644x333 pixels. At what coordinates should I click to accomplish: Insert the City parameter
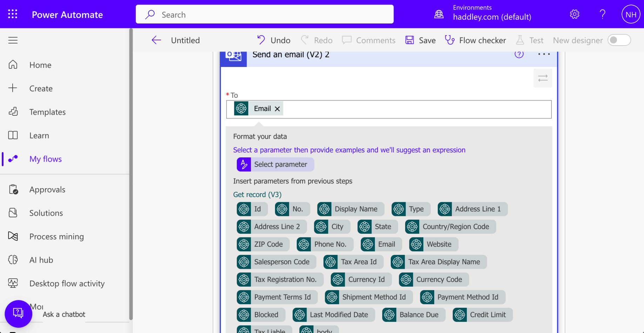pyautogui.click(x=332, y=226)
